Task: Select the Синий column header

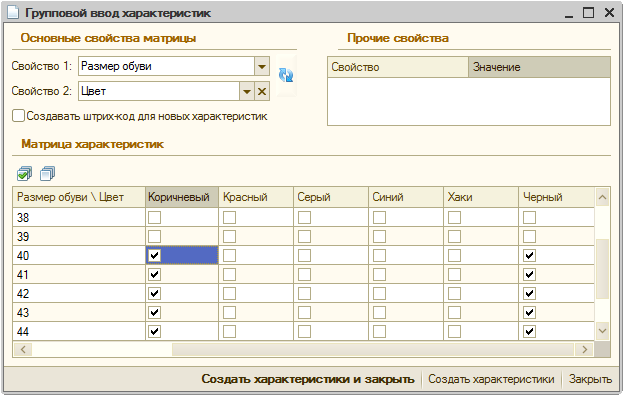Action: (406, 197)
